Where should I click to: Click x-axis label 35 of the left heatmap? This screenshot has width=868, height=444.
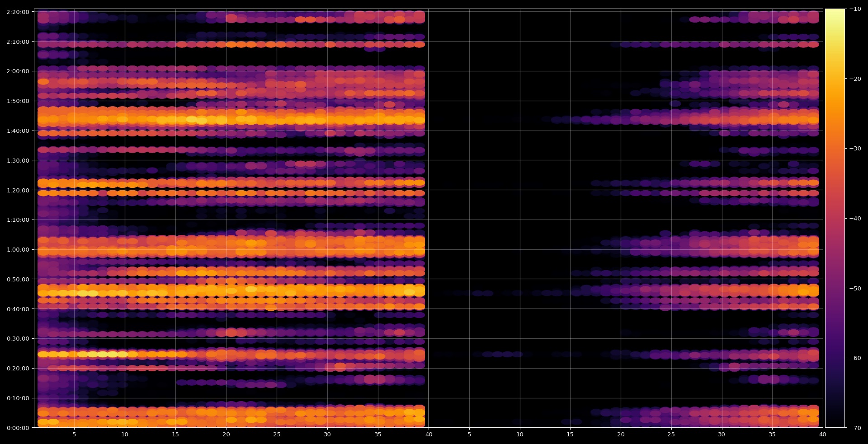378,435
